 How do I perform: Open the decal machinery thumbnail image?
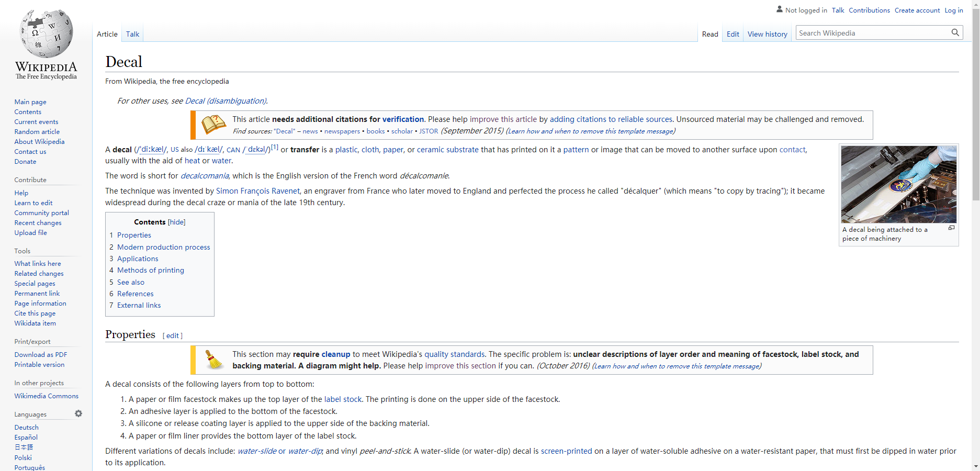pyautogui.click(x=898, y=184)
